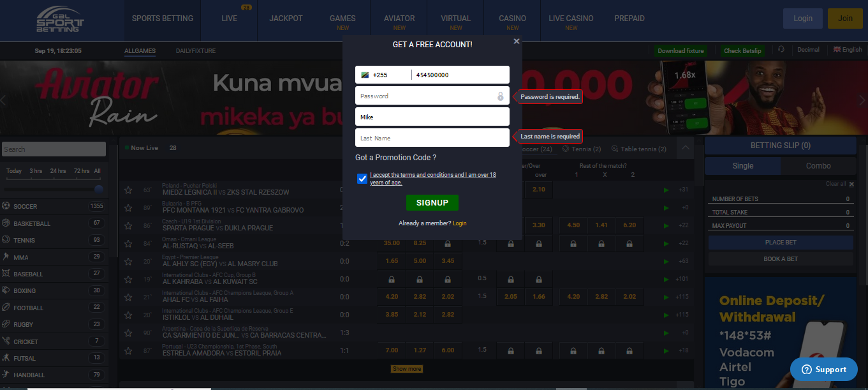Click the Handball sport icon in the sidebar
Viewport: 868px width, 390px height.
coord(6,375)
